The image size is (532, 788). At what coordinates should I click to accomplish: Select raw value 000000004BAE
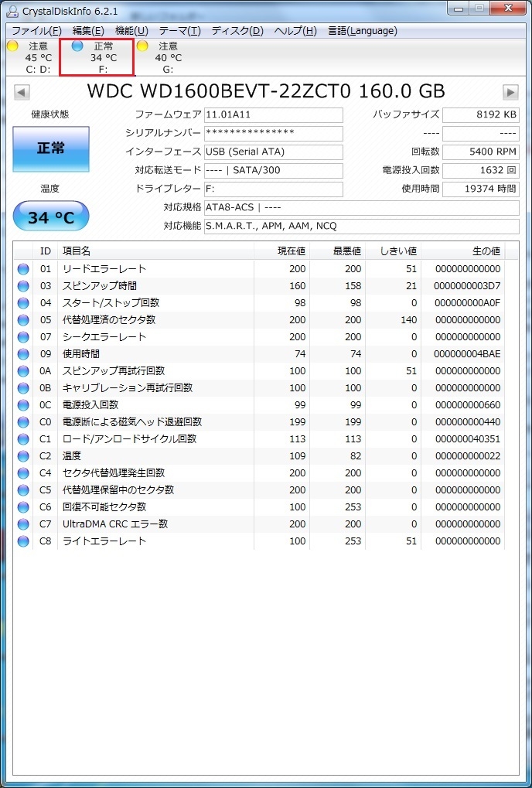467,354
